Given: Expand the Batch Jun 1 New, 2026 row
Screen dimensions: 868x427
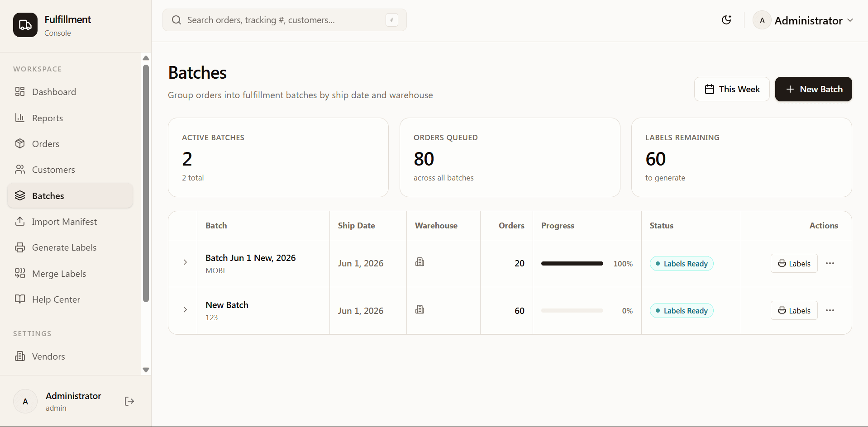Looking at the screenshot, I should coord(185,262).
